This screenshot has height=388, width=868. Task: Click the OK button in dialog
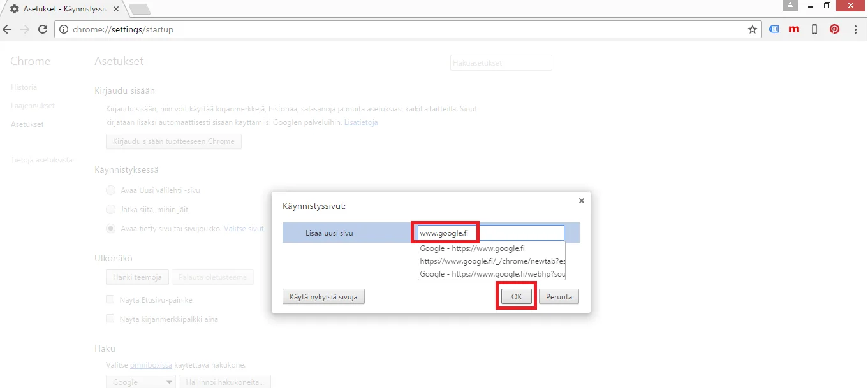pos(517,297)
